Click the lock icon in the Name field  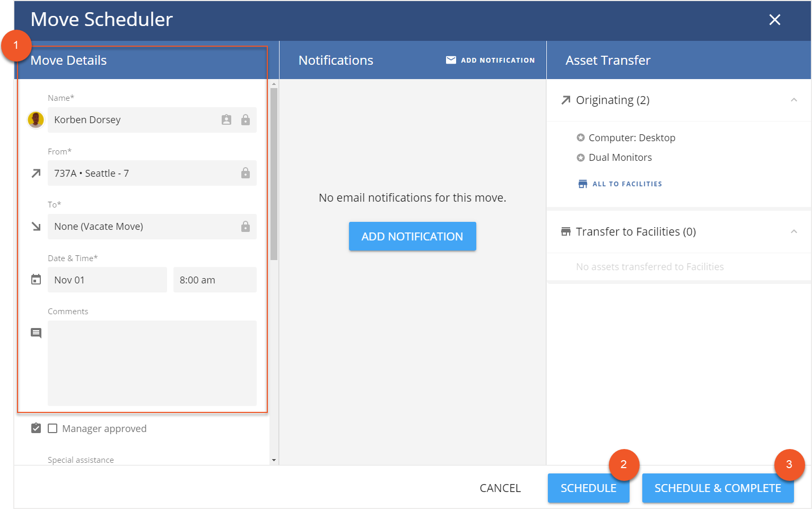coord(246,120)
